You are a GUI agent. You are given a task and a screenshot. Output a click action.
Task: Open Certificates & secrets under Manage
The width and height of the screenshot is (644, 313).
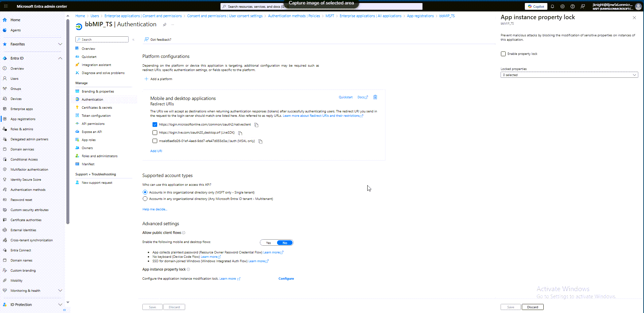(x=97, y=107)
